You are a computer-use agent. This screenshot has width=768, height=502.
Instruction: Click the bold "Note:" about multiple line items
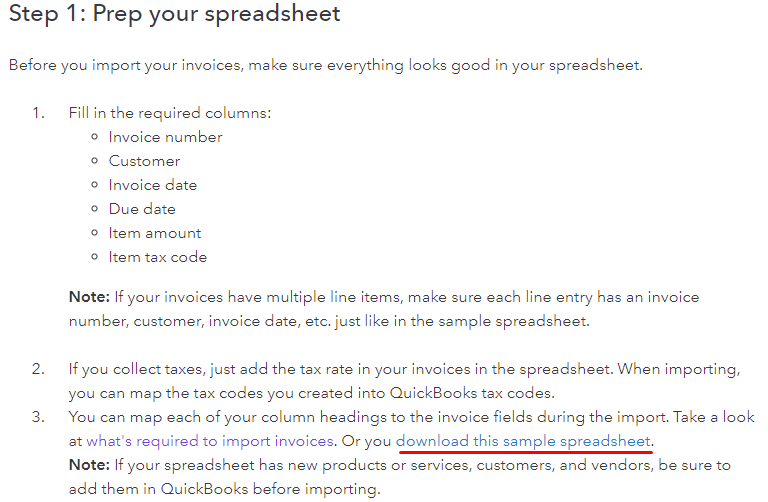point(89,297)
